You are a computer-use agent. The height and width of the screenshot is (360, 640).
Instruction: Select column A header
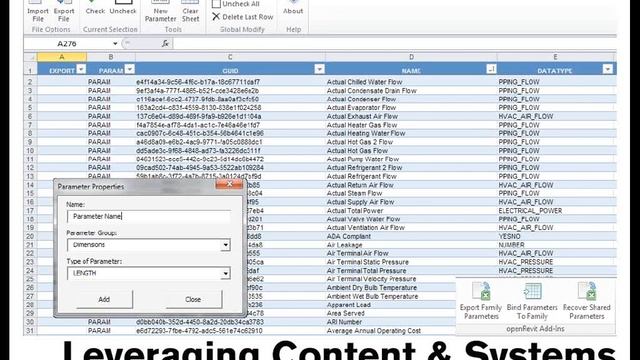coord(62,57)
